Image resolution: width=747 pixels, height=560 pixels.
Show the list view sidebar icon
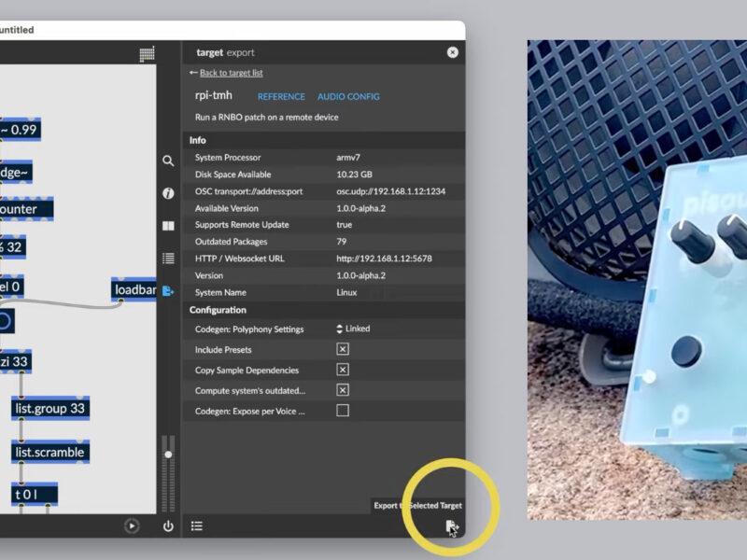pos(168,259)
